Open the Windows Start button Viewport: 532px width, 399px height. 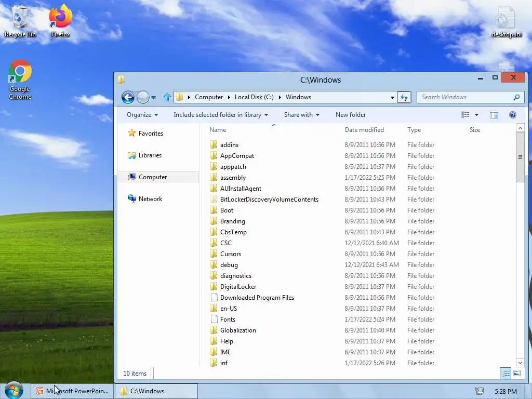tap(14, 390)
